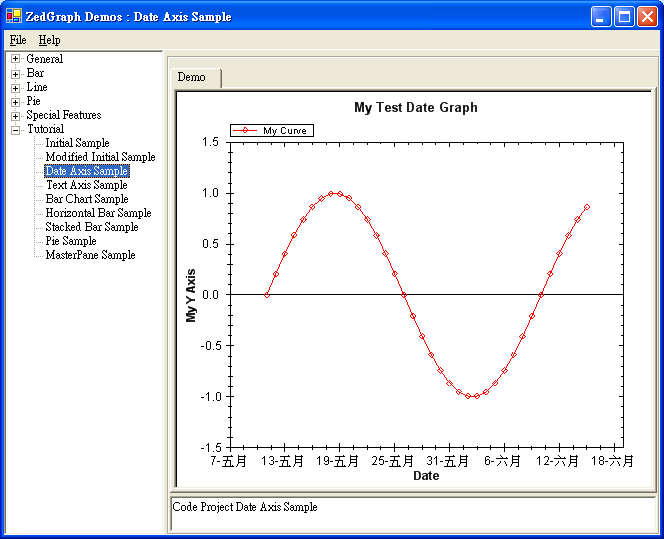The image size is (664, 539).
Task: Click the ZedGraph app icon in title bar
Action: pos(14,16)
